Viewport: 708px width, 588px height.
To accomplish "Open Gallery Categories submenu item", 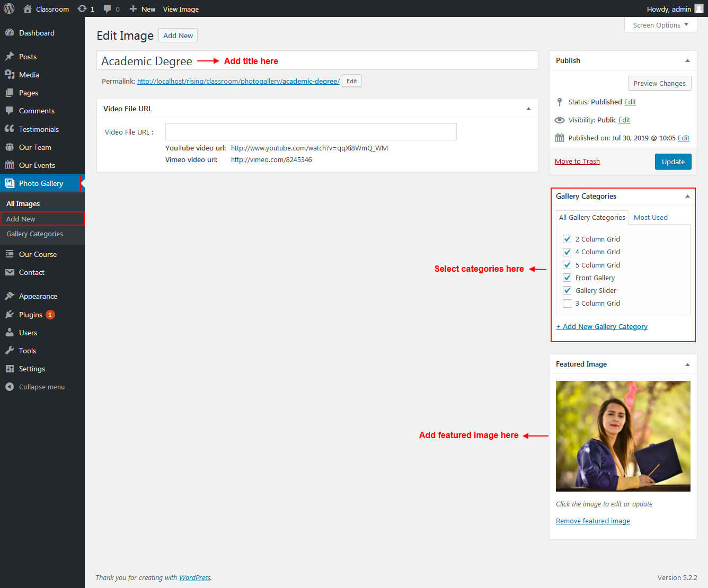I will coord(34,234).
